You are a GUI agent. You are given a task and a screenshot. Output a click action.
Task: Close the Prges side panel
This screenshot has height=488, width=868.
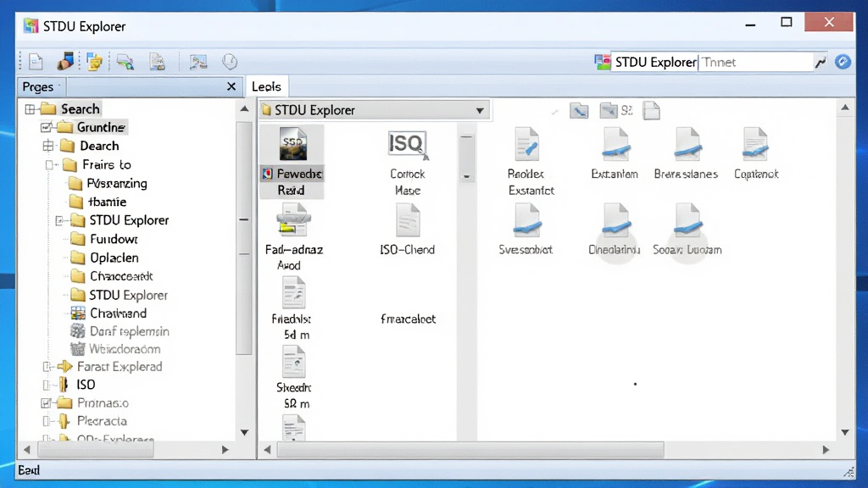click(x=231, y=86)
